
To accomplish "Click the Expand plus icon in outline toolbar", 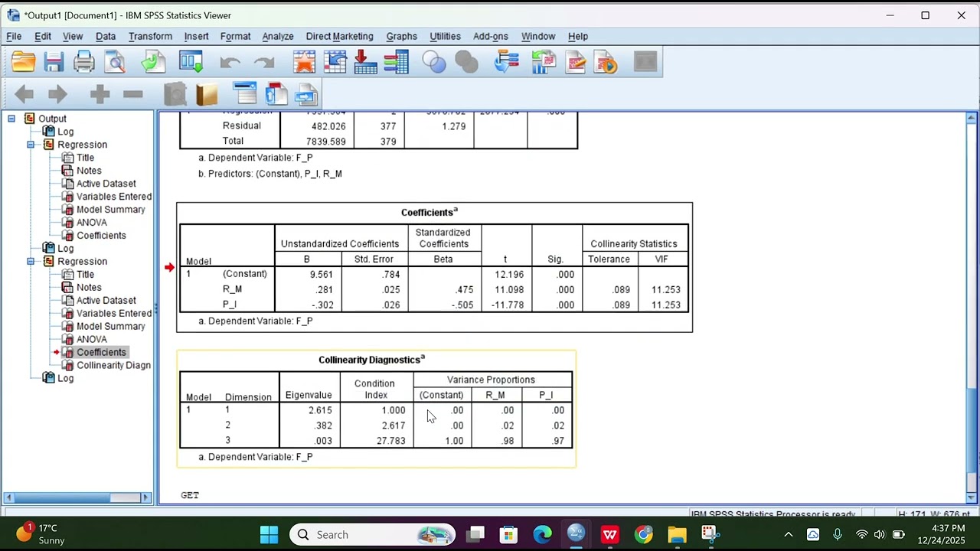I will 100,94.
